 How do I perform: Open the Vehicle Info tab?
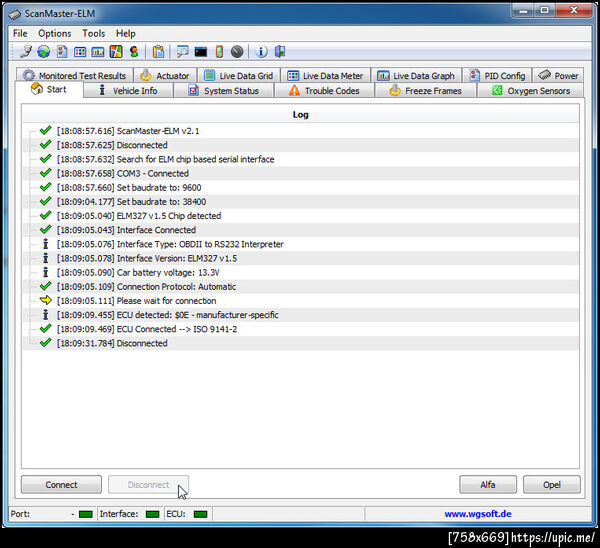pyautogui.click(x=128, y=91)
